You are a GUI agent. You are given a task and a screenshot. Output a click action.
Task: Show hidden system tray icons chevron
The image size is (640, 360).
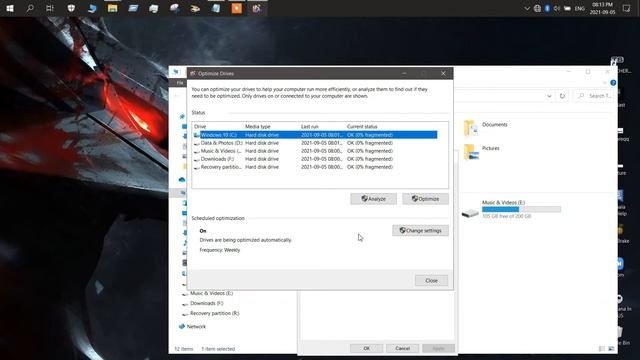pyautogui.click(x=527, y=9)
